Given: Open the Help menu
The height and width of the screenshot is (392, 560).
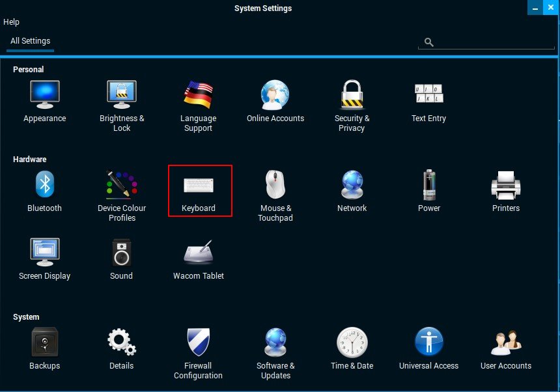Looking at the screenshot, I should (11, 22).
